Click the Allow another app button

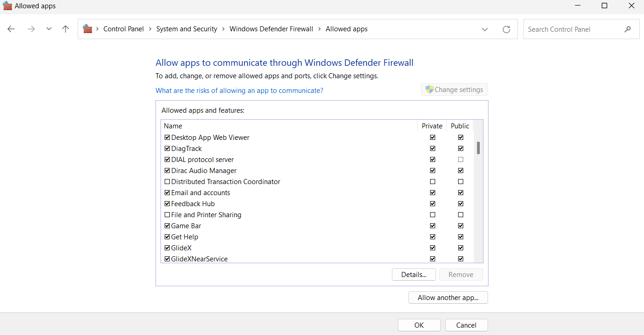(x=448, y=298)
